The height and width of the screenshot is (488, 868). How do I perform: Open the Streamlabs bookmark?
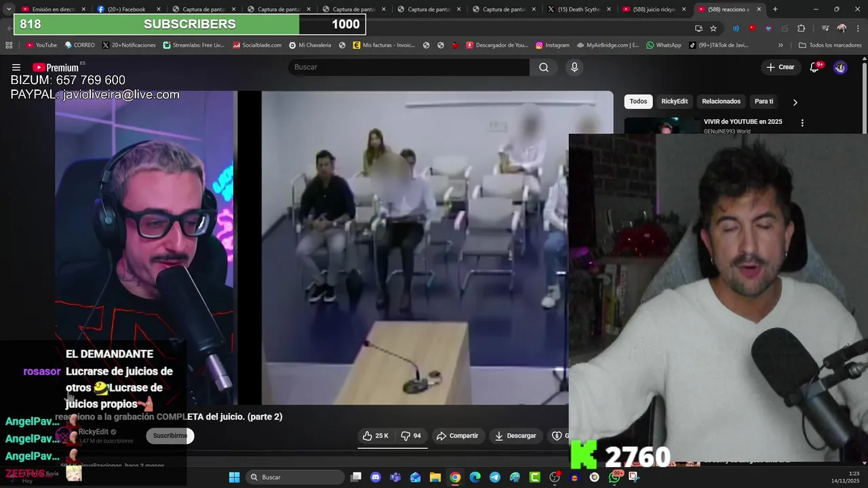193,45
